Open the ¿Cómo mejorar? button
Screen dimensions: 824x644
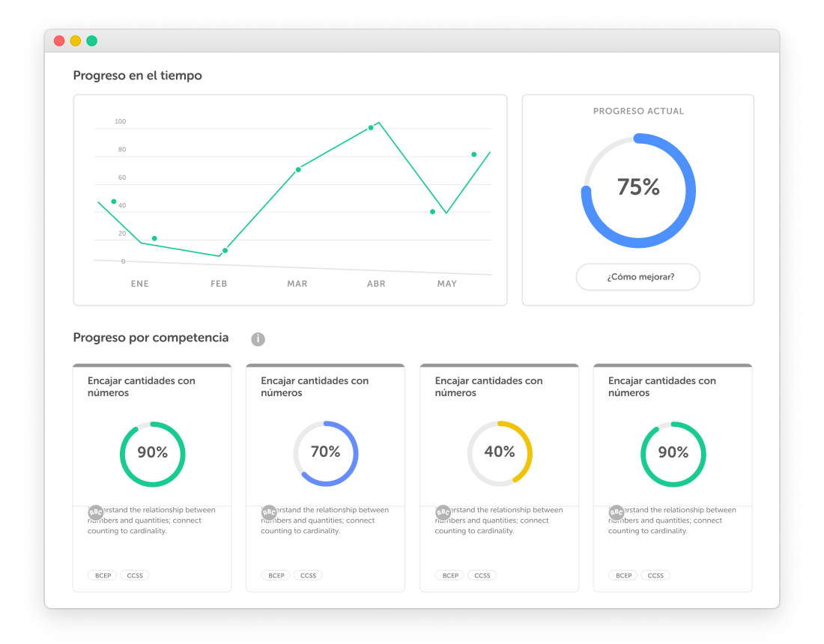(638, 277)
